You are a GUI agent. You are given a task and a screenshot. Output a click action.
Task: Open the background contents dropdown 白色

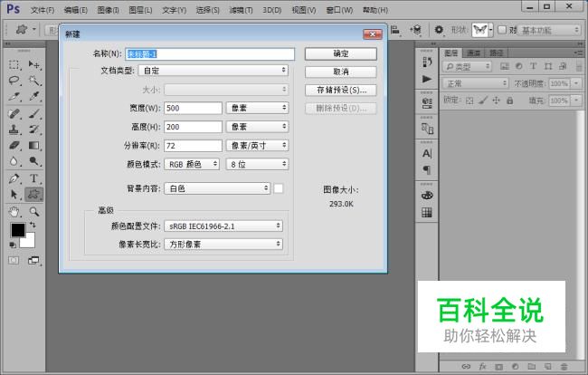point(217,188)
